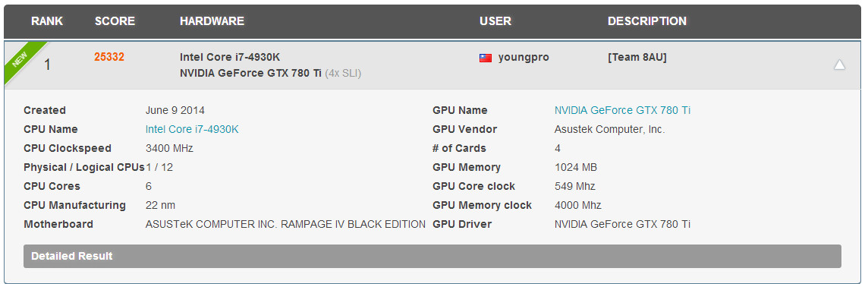Click the CPU Cores value 6
The width and height of the screenshot is (868, 284).
(x=149, y=186)
